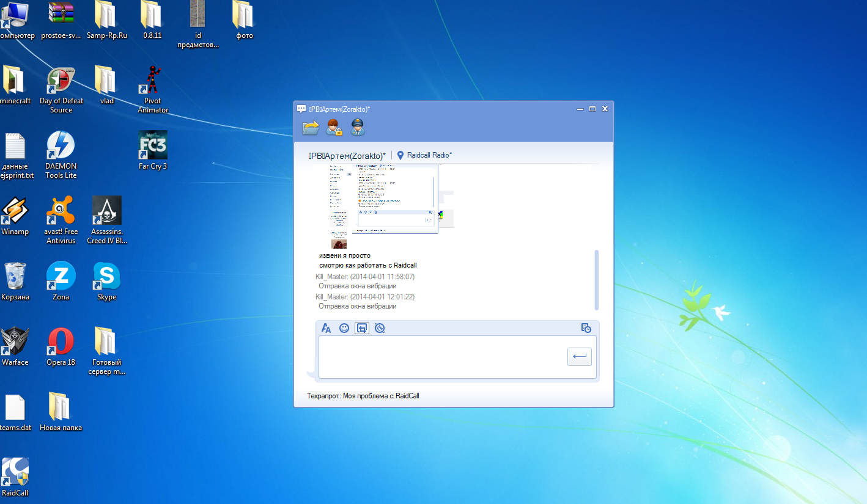Click contact name Артем(Zorakto) header

(347, 155)
